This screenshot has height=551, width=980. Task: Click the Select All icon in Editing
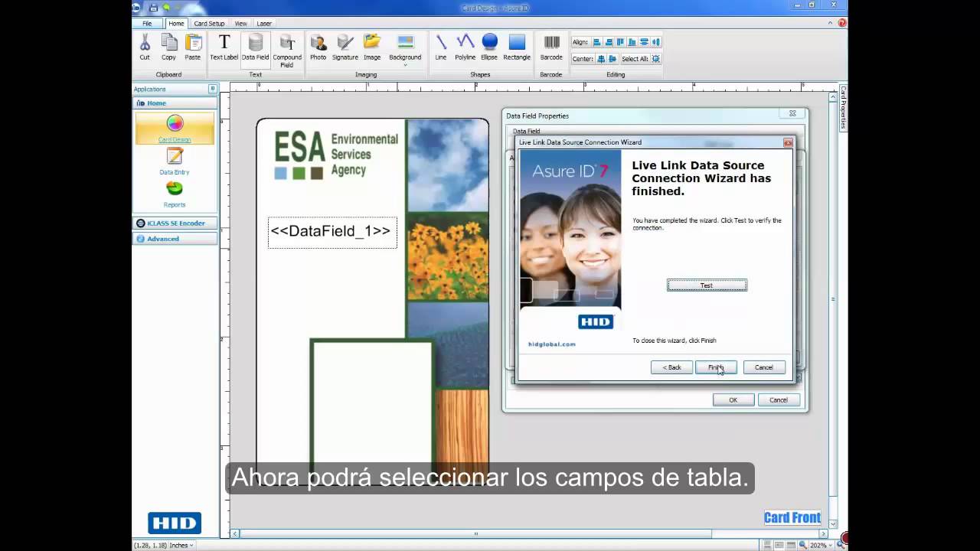pos(656,59)
